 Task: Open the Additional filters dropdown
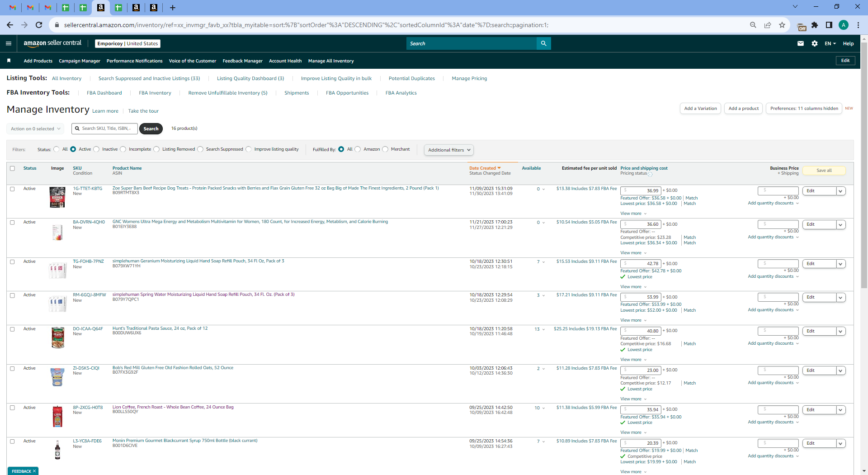tap(449, 150)
